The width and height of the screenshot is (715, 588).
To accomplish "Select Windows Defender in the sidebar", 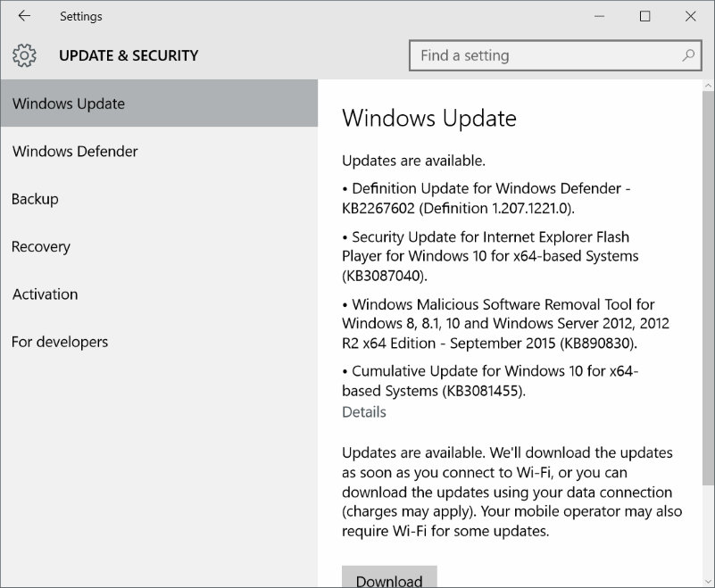I will point(75,151).
